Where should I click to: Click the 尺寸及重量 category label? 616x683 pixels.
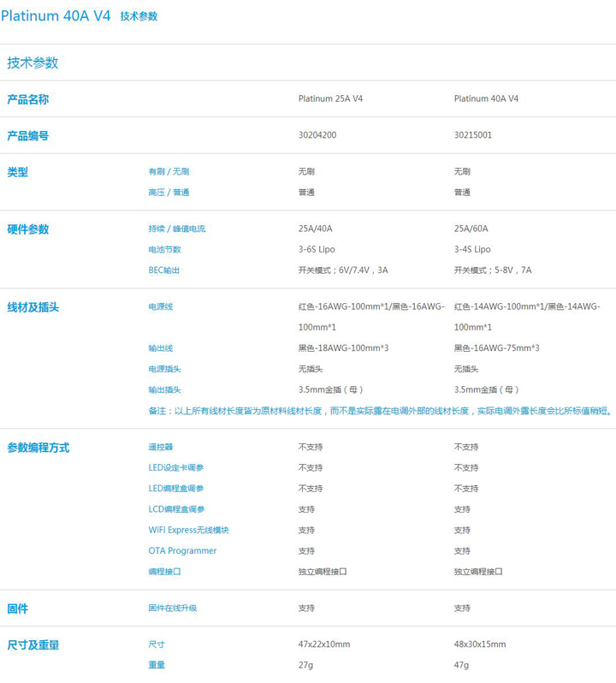click(x=33, y=645)
